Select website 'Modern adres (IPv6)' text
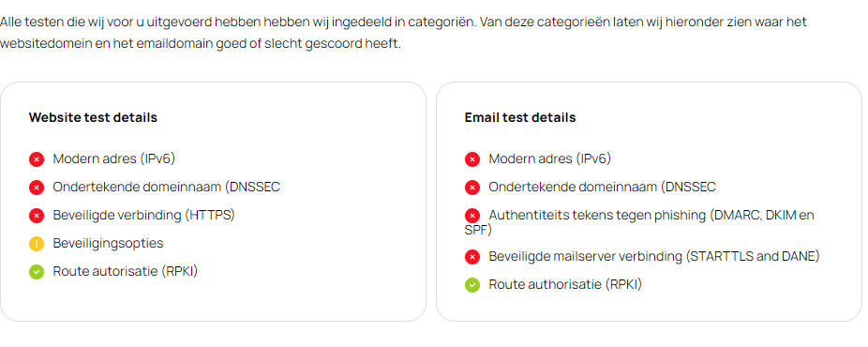This screenshot has height=347, width=868. [x=114, y=158]
